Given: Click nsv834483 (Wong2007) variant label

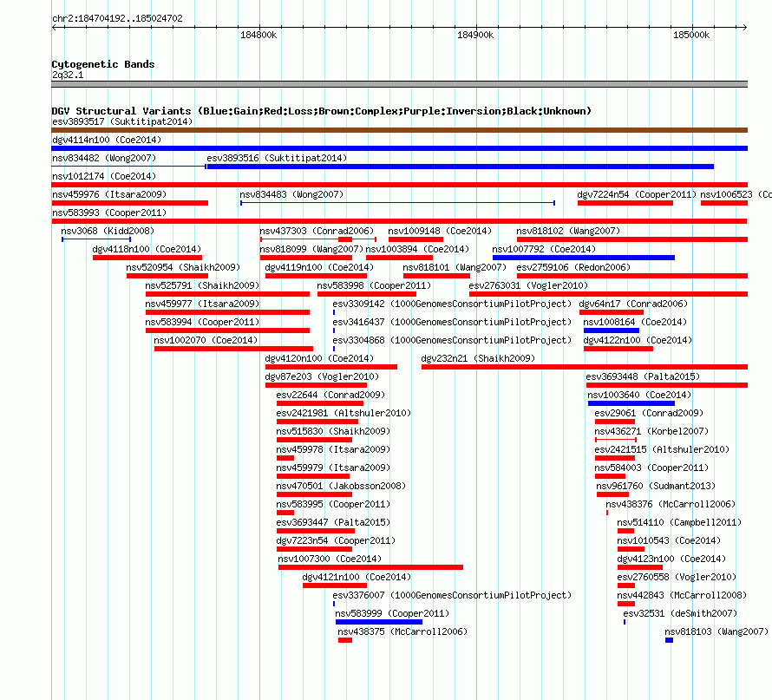Looking at the screenshot, I should pos(291,194).
